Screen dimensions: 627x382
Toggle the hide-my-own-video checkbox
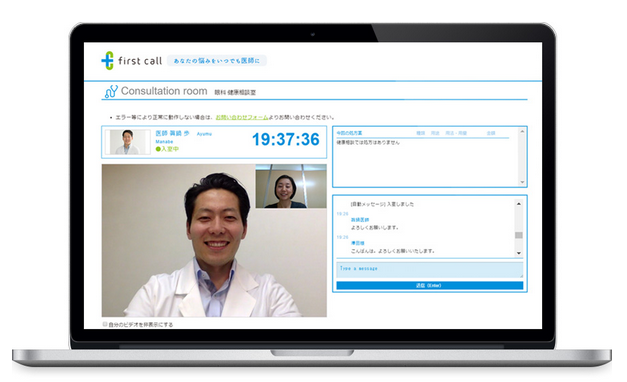click(x=105, y=324)
